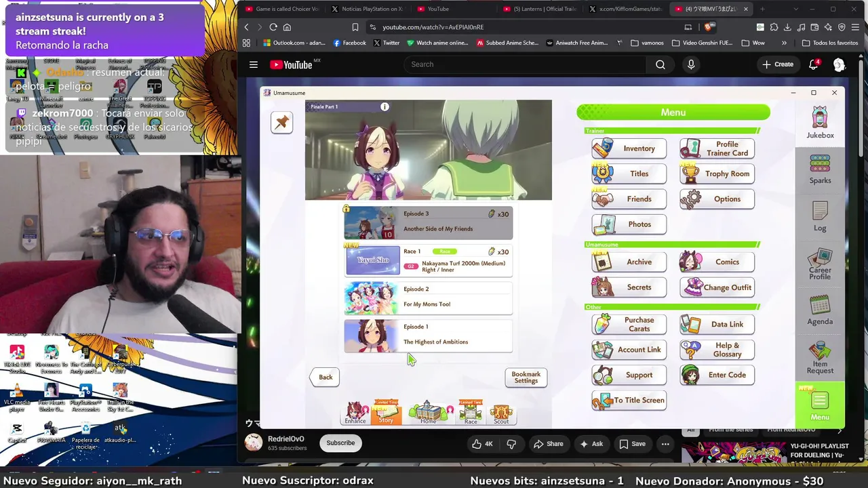Viewport: 868px width, 488px height.
Task: Open the Comics entry
Action: point(717,262)
